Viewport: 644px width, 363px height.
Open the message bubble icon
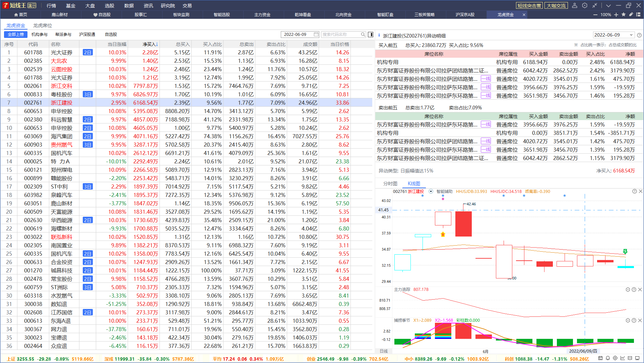click(630, 358)
